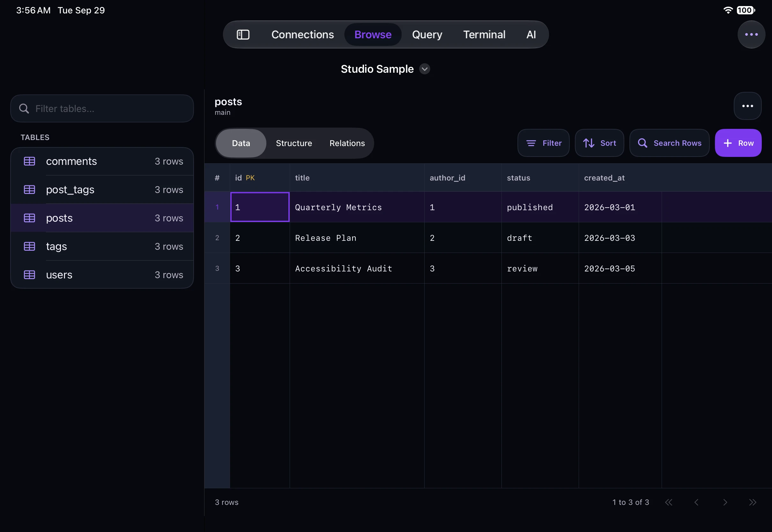Select the review status cell

540,269
